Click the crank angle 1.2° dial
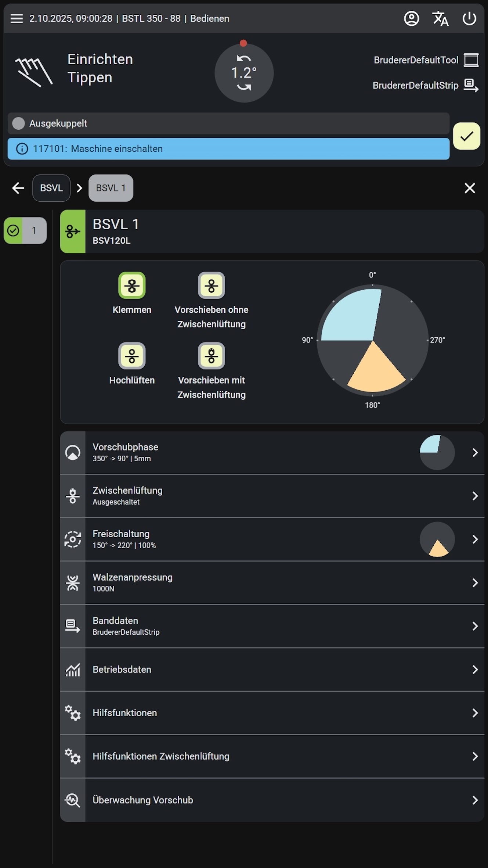 point(244,73)
